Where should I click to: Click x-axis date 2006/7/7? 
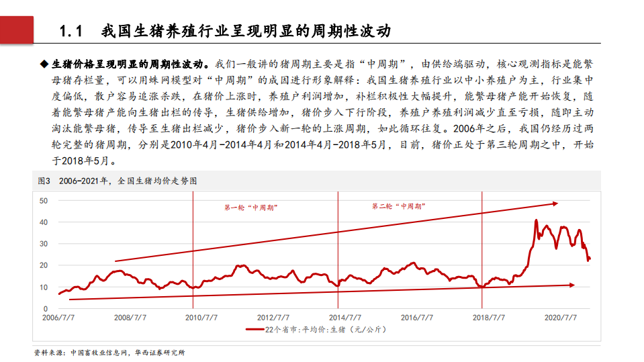click(58, 318)
